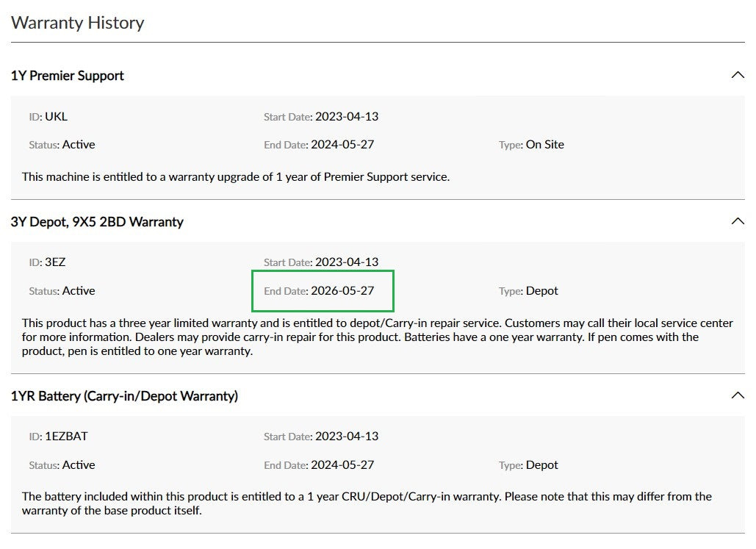Click Depot type in 1YR Battery section

541,465
